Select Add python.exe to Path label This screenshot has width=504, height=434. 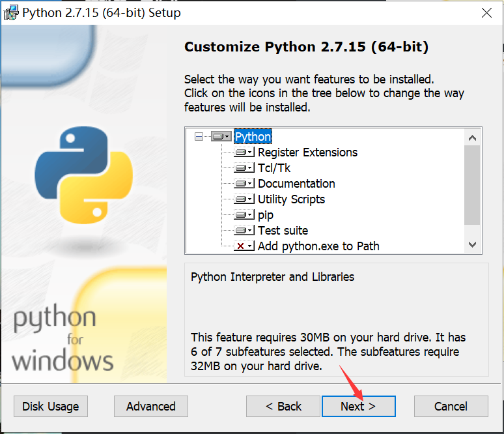[x=318, y=246]
